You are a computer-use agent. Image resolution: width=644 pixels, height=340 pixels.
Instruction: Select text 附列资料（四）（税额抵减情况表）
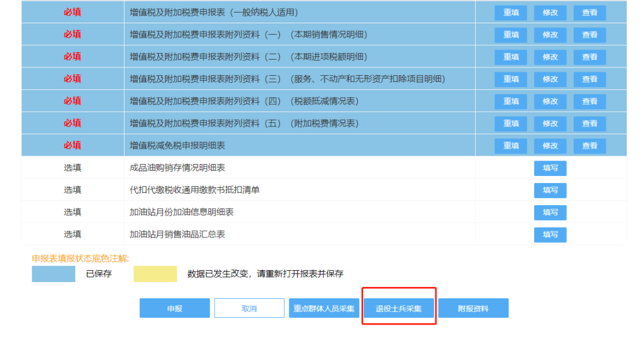coord(244,101)
